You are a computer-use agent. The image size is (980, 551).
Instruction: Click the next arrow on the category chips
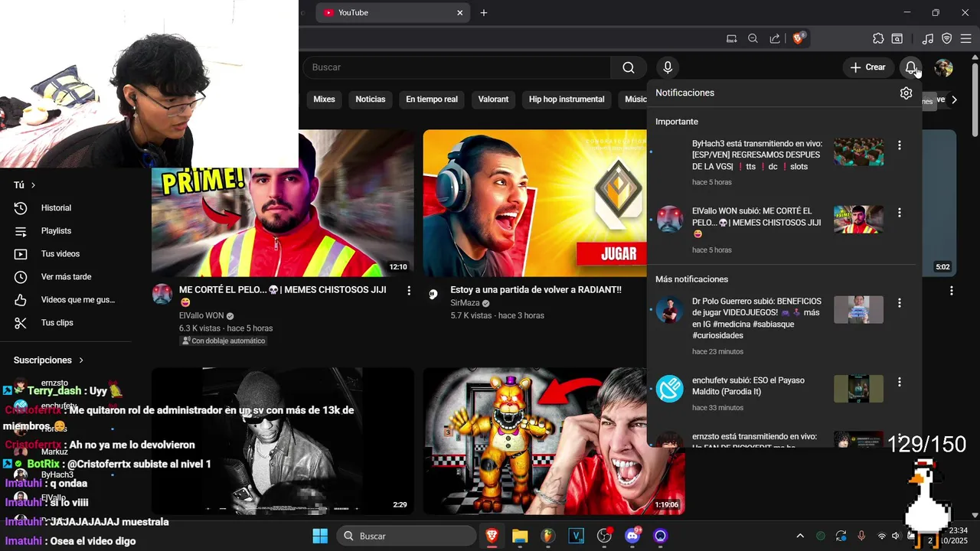point(954,99)
